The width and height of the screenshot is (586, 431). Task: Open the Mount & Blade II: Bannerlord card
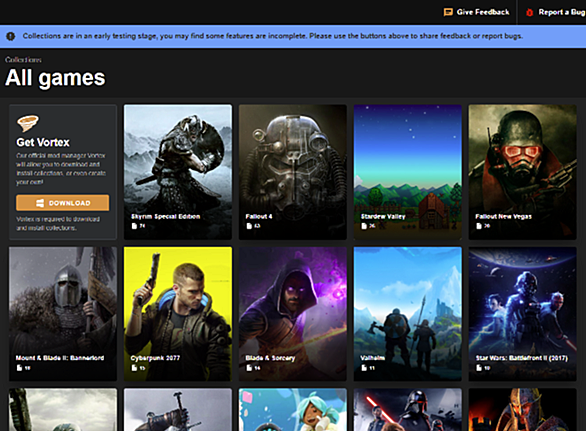pos(63,314)
